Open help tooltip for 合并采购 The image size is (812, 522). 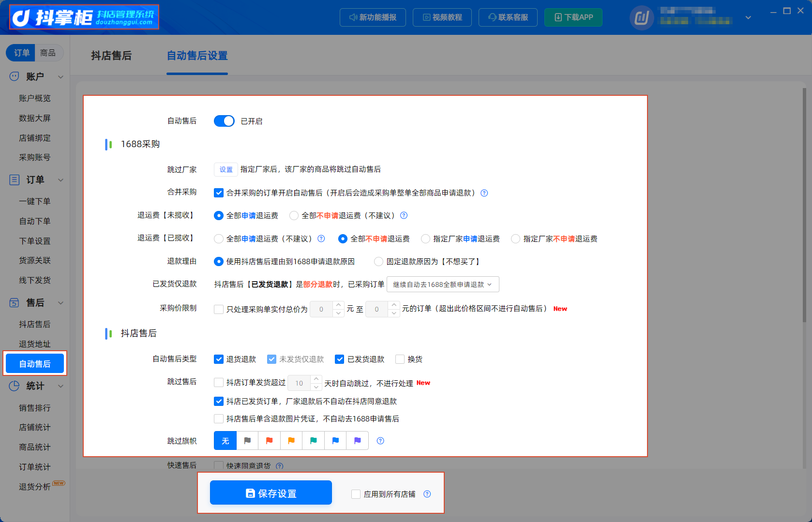point(484,193)
